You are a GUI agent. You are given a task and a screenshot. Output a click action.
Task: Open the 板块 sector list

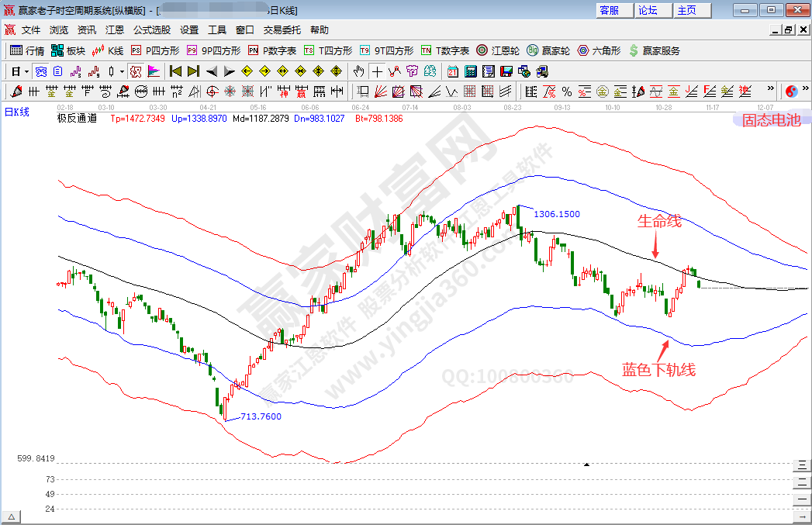pos(68,50)
